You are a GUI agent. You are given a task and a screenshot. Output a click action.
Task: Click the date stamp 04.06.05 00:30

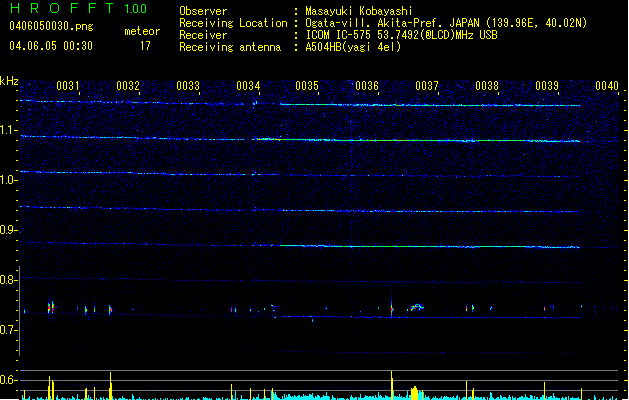tap(51, 46)
